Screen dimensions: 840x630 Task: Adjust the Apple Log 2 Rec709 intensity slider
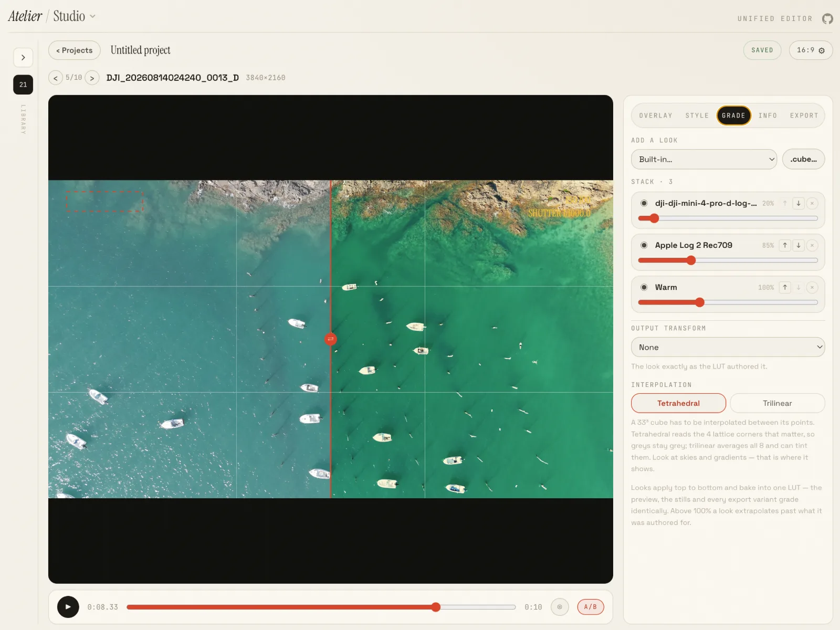(x=728, y=260)
